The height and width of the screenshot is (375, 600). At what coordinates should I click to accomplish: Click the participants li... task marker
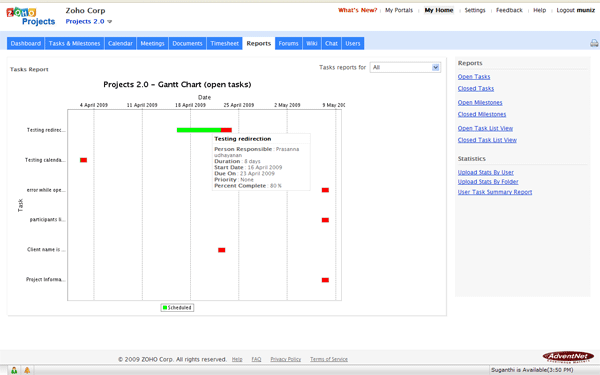(x=325, y=220)
